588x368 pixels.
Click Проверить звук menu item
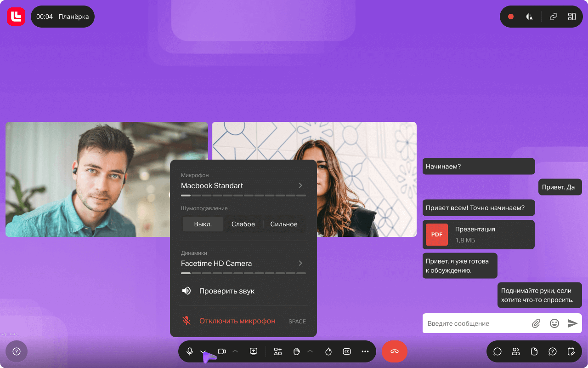[227, 291]
